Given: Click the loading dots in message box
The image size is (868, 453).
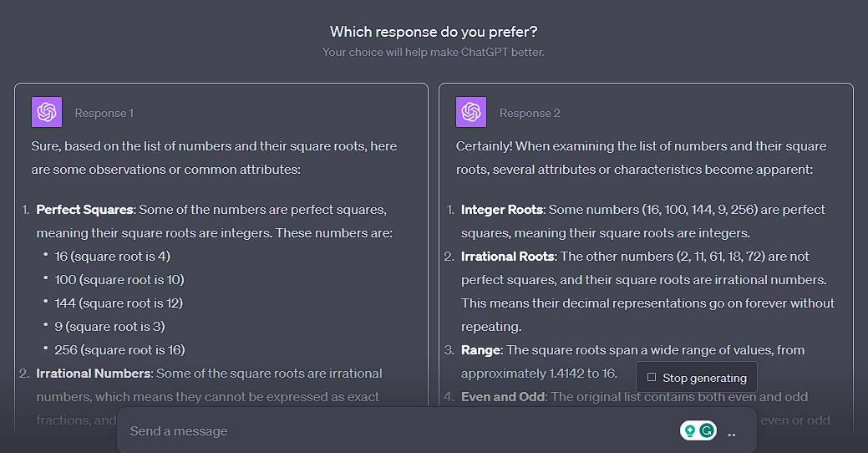Looking at the screenshot, I should pos(731,435).
